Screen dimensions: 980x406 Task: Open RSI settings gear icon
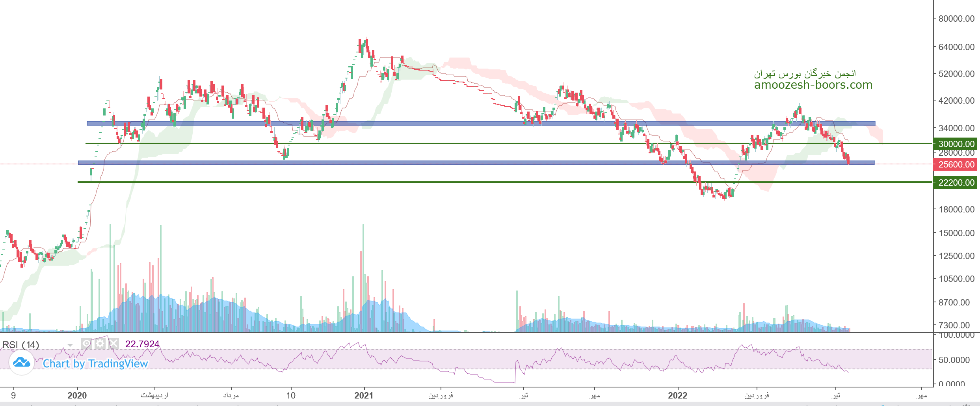(x=100, y=344)
